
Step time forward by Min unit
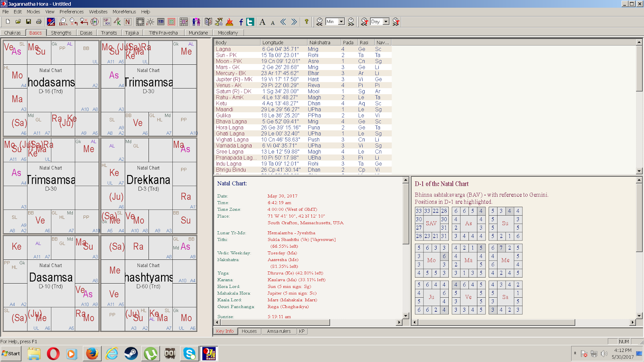pos(351,22)
